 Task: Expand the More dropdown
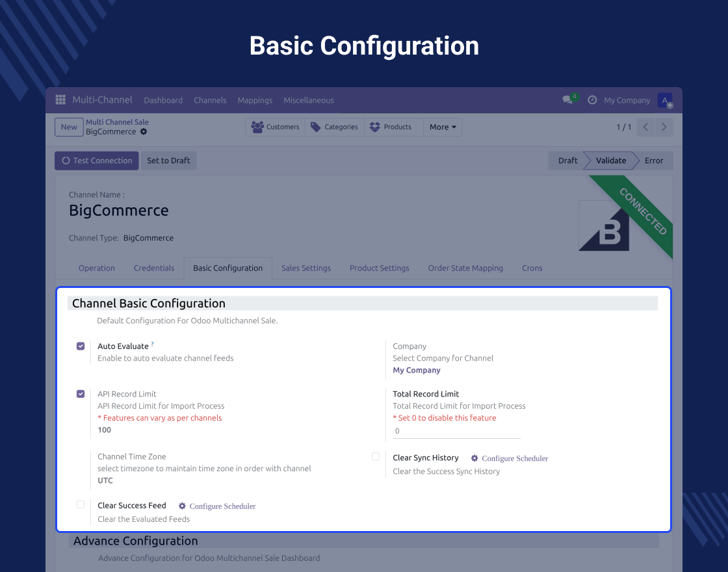click(443, 127)
